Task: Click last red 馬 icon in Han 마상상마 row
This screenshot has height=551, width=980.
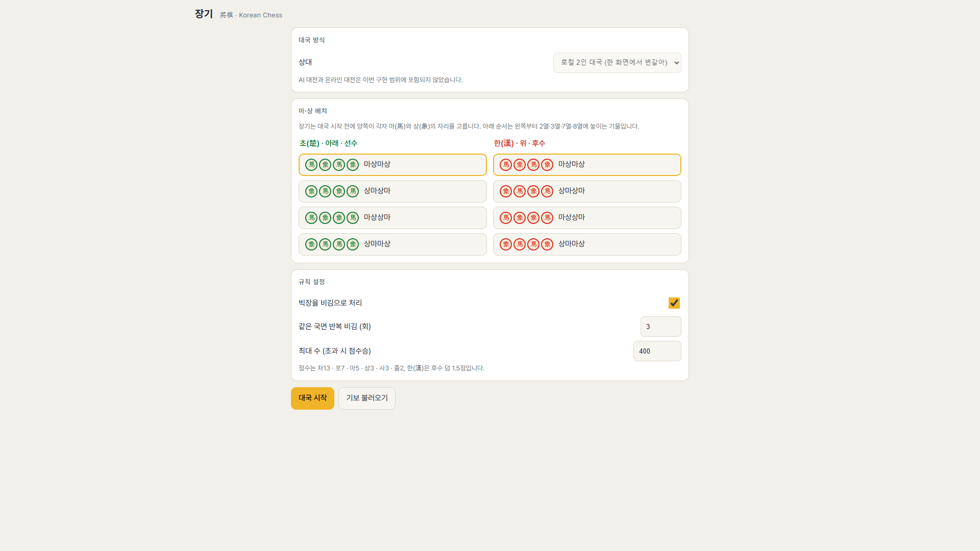Action: tap(547, 218)
